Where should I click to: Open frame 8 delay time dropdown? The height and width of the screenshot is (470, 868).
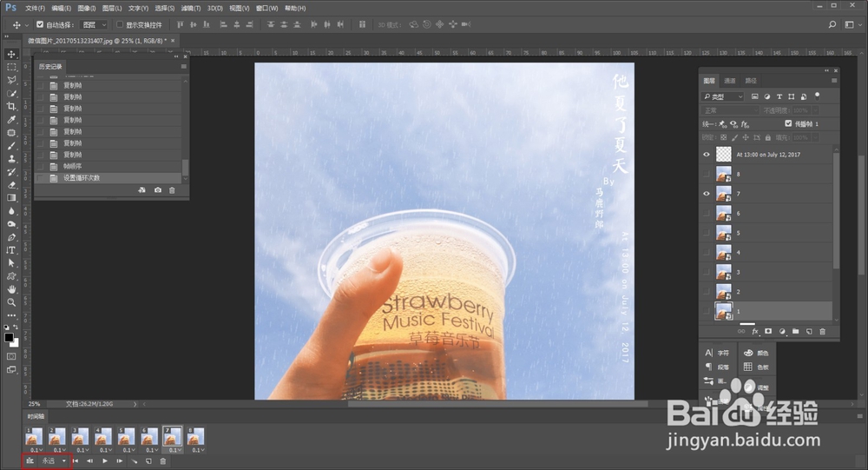[x=196, y=450]
